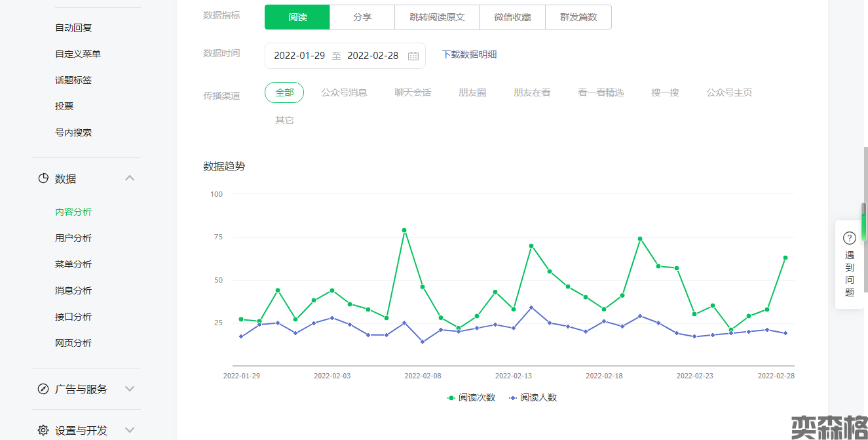Click the question mark help icon

849,238
